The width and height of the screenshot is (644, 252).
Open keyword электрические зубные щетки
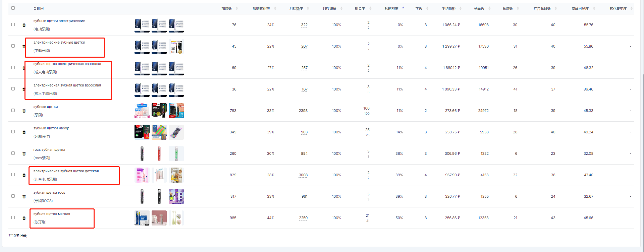(x=59, y=42)
